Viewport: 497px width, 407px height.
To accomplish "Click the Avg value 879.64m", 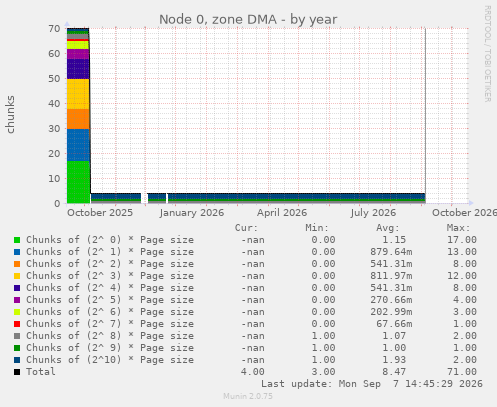I will (391, 252).
